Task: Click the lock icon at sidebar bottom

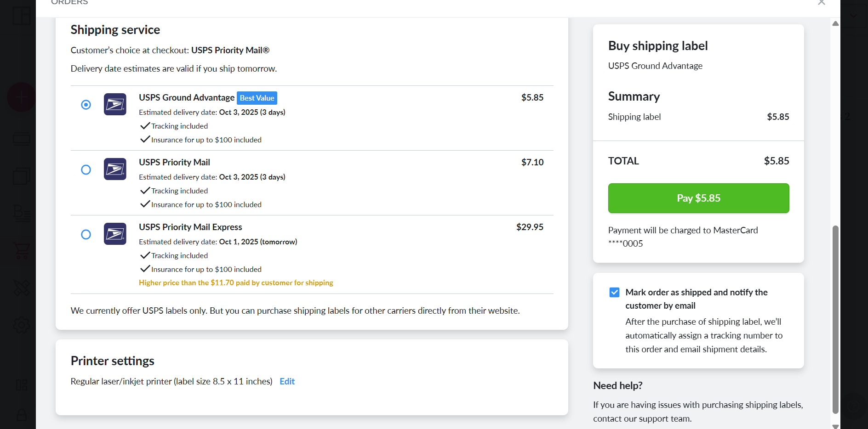Action: coord(22,415)
